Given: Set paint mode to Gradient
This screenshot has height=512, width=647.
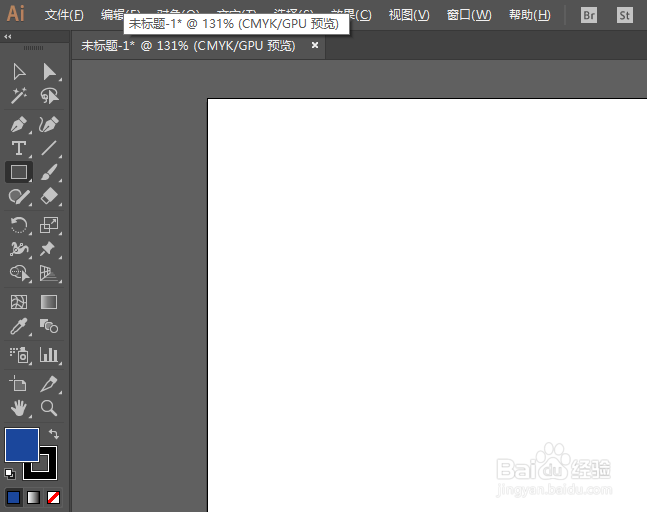Looking at the screenshot, I should (x=33, y=497).
